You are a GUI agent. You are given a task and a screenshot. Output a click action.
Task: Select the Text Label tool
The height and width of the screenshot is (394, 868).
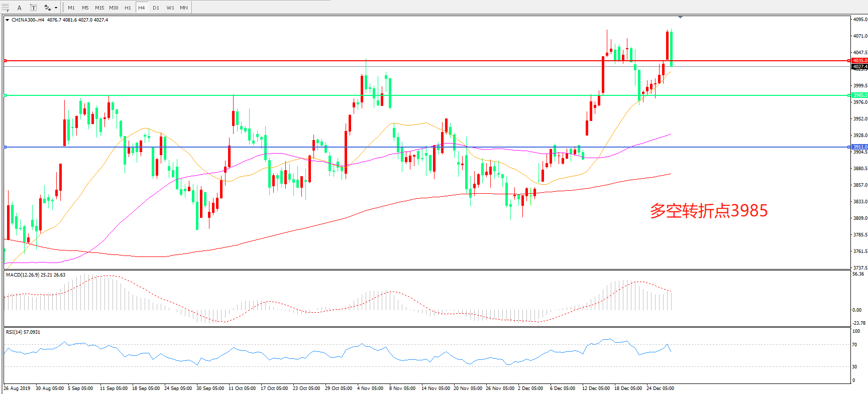click(33, 8)
